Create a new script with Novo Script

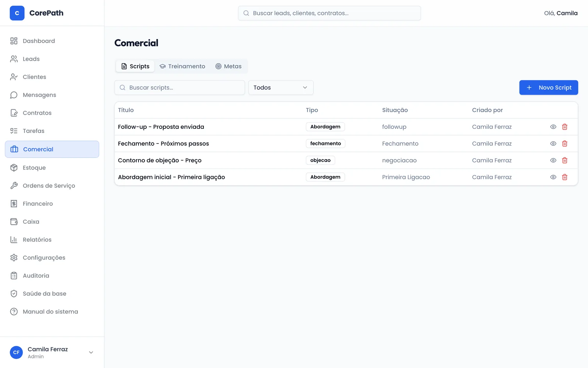pyautogui.click(x=549, y=88)
